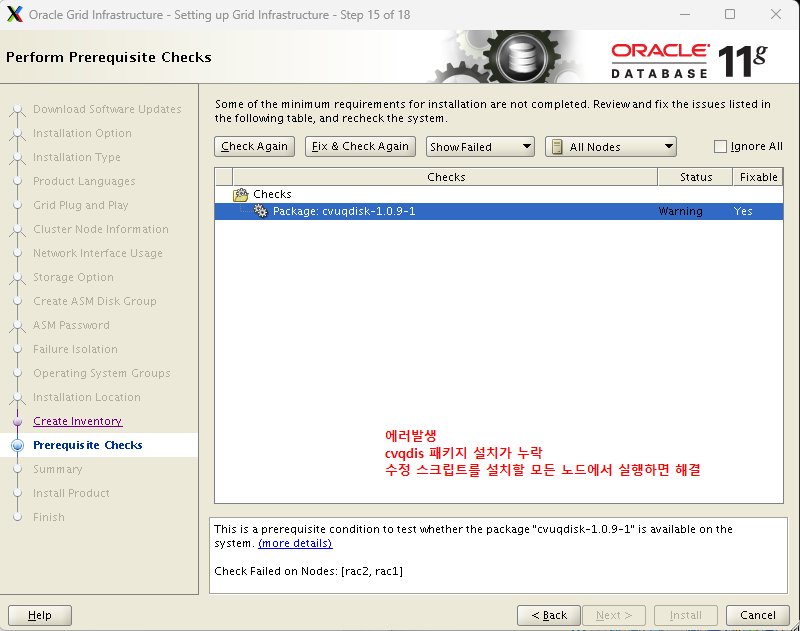Select the Checks folder icon
The image size is (800, 631).
[240, 194]
